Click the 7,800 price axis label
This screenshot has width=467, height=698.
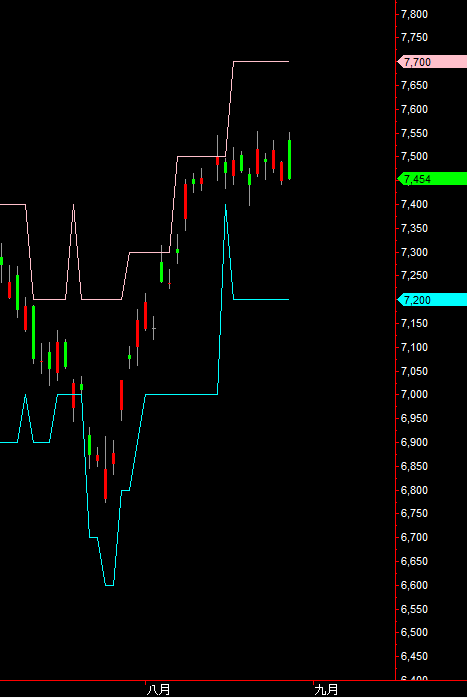(414, 14)
